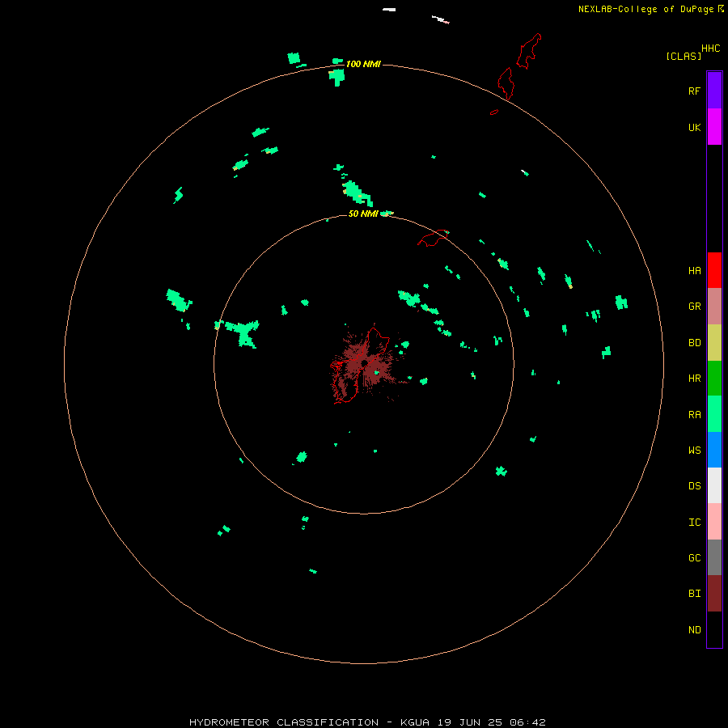Click the UK legend label

pos(694,127)
